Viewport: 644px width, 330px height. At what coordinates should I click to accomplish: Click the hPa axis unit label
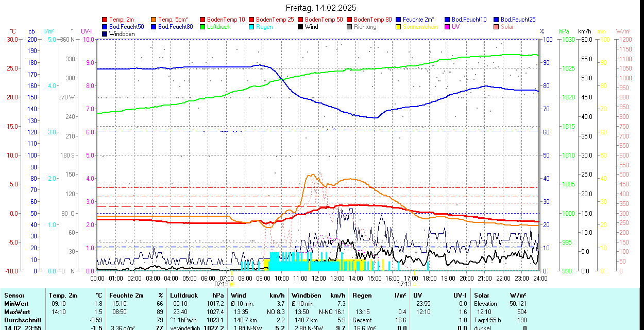pyautogui.click(x=564, y=31)
